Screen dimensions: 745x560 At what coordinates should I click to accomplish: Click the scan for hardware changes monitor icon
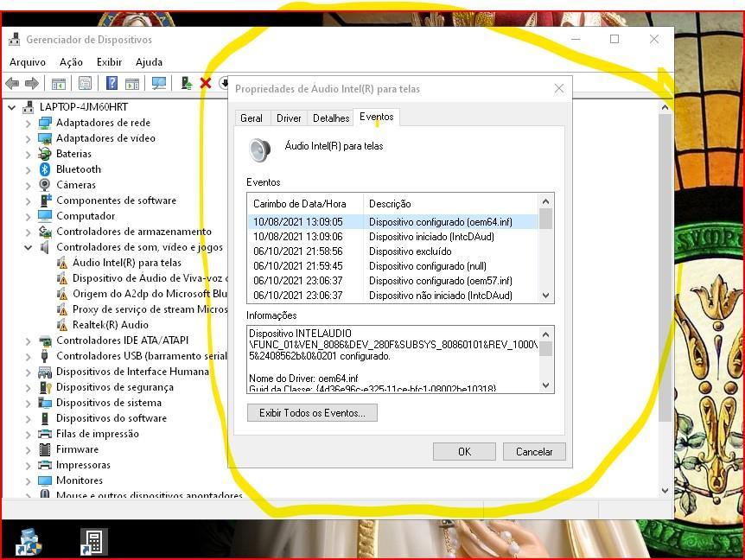159,83
